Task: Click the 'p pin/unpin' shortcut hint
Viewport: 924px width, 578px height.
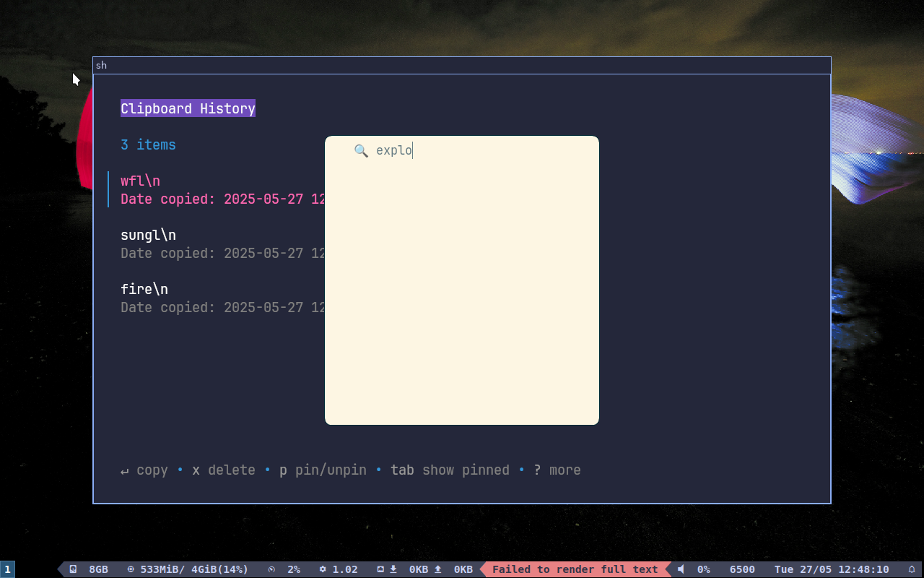Action: click(x=323, y=470)
